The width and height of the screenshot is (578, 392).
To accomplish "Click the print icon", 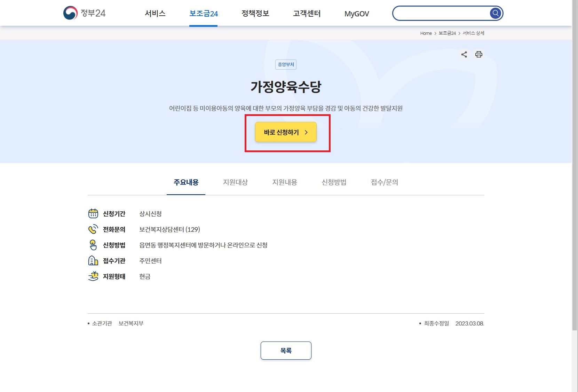I will coord(479,54).
